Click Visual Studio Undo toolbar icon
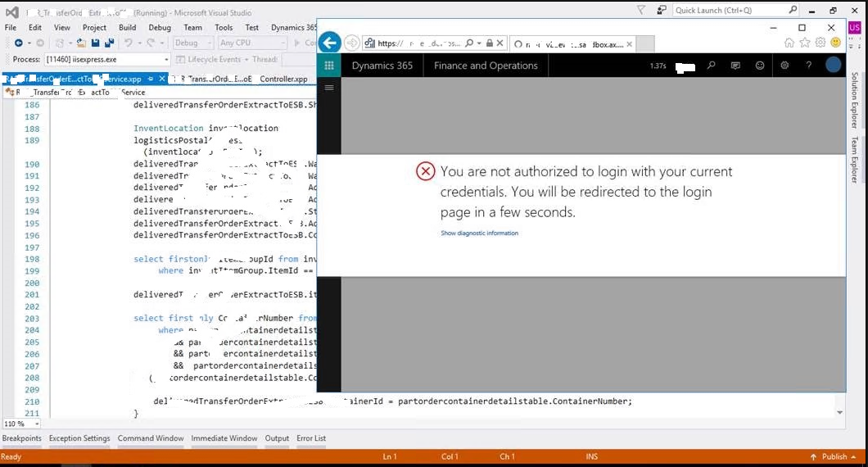This screenshot has width=868, height=467. (x=129, y=43)
